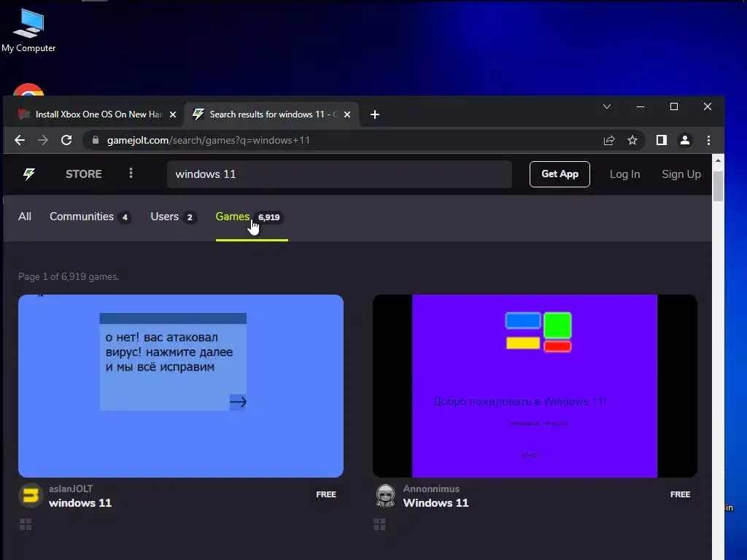Click the Communities count badge 4
The width and height of the screenshot is (747, 560).
click(x=125, y=217)
